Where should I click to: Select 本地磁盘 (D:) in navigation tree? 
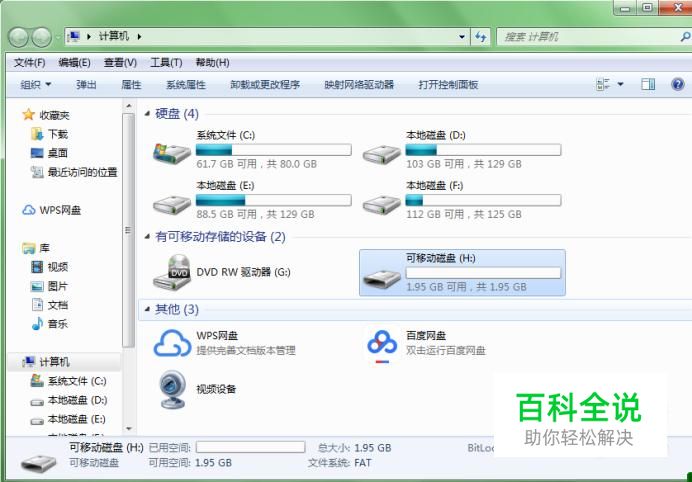click(x=68, y=400)
